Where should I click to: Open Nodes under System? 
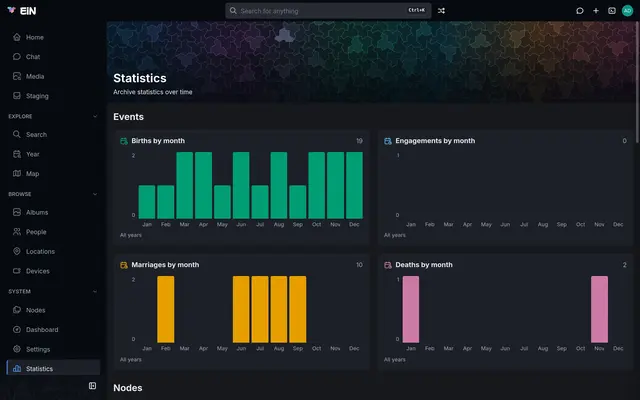tap(53, 310)
